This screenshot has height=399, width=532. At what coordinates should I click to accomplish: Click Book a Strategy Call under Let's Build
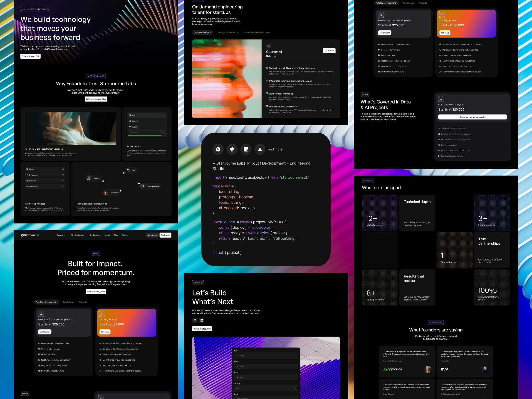tap(202, 329)
